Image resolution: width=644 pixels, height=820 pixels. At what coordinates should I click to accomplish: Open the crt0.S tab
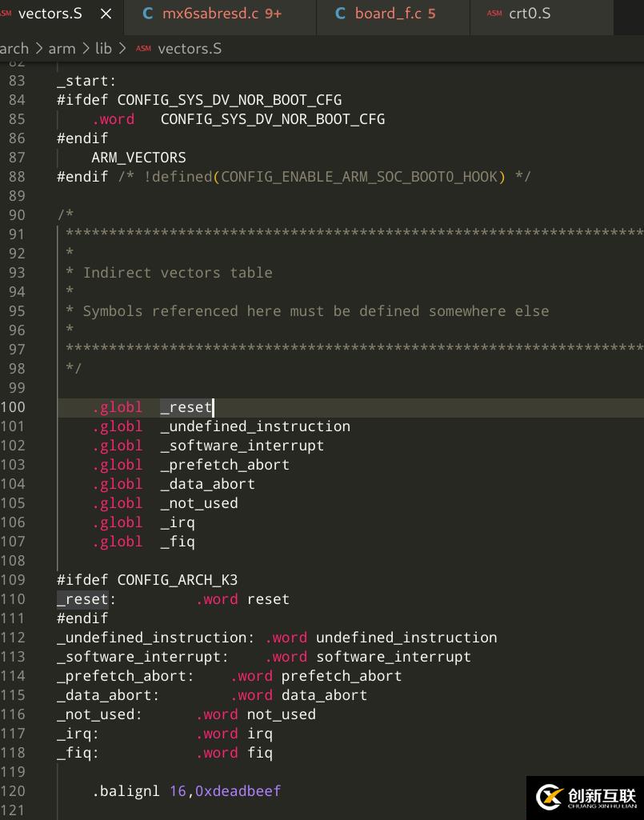tap(530, 14)
